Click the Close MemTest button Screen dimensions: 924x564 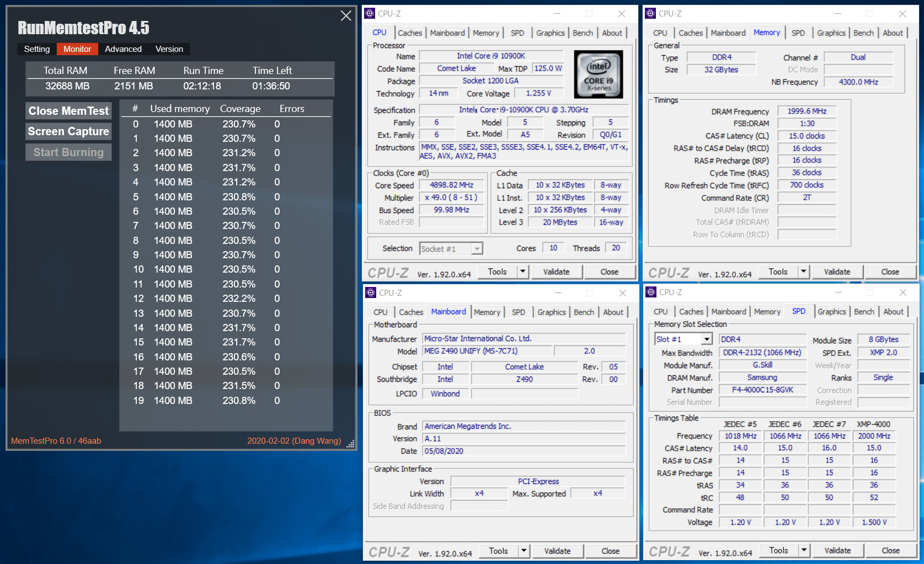click(x=68, y=111)
